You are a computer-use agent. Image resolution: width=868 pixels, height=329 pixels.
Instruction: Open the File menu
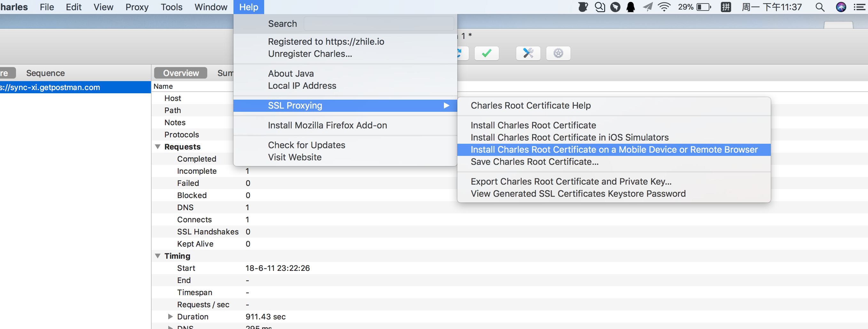(47, 7)
